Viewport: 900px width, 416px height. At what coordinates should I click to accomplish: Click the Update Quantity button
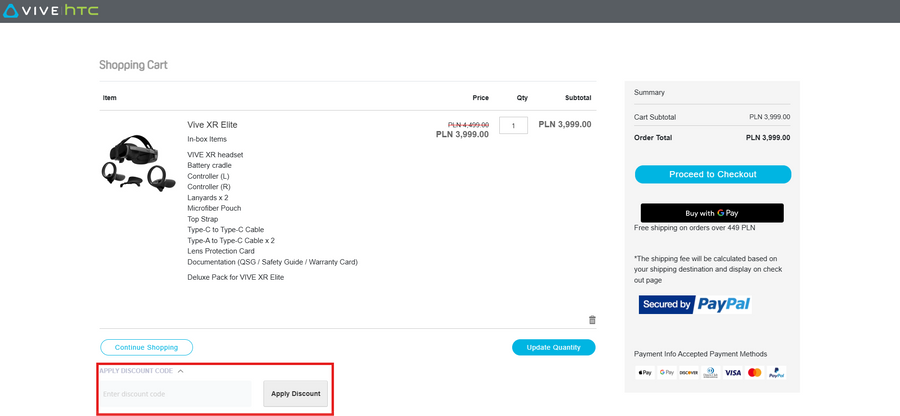[553, 348]
